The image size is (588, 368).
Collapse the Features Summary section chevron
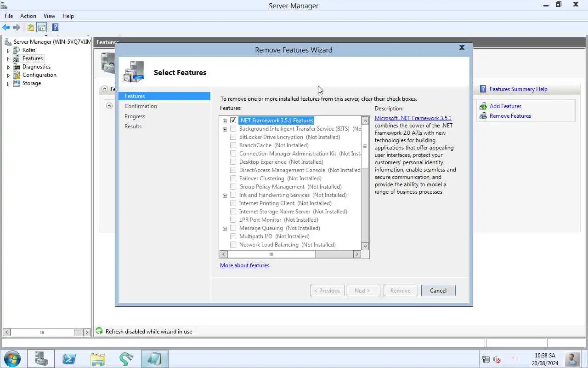[x=105, y=89]
